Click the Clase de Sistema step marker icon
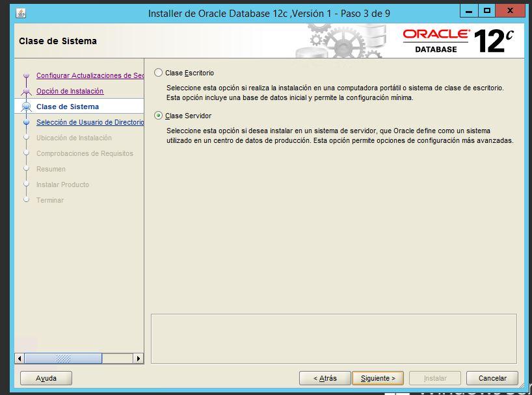Image resolution: width=532 pixels, height=395 pixels. pyautogui.click(x=26, y=107)
